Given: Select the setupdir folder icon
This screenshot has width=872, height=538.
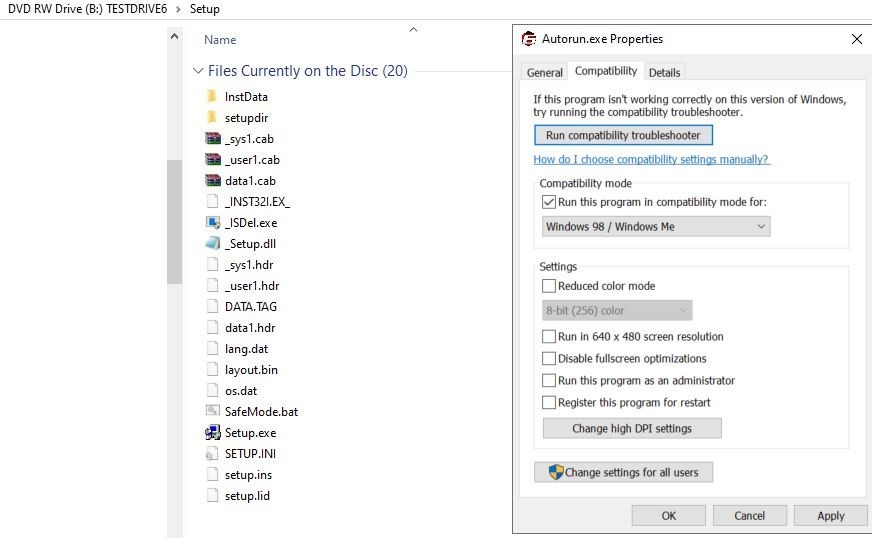Looking at the screenshot, I should point(212,117).
